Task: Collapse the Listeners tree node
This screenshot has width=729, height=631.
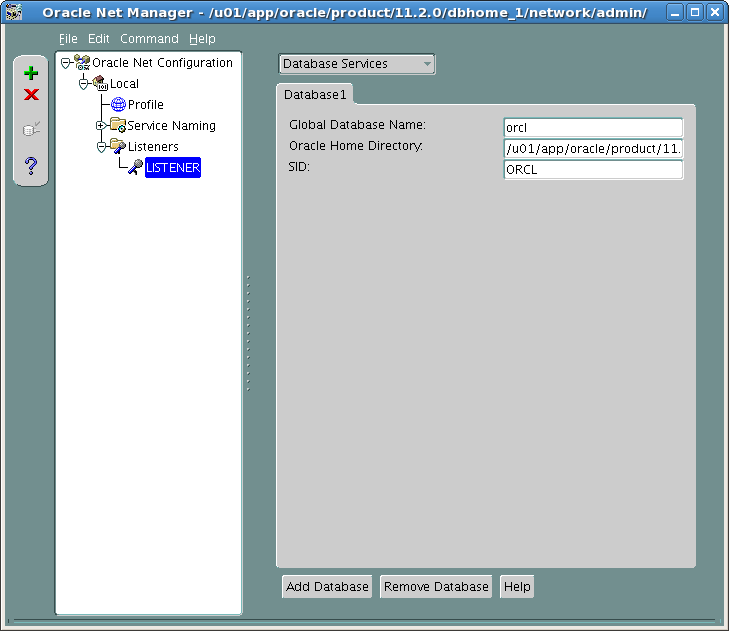Action: (101, 147)
